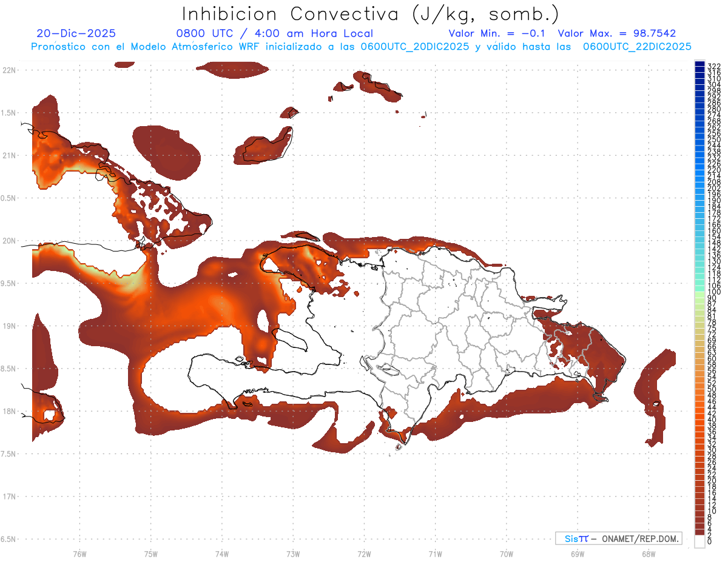
Task: Click the '322' value on the color scale
Action: click(714, 66)
